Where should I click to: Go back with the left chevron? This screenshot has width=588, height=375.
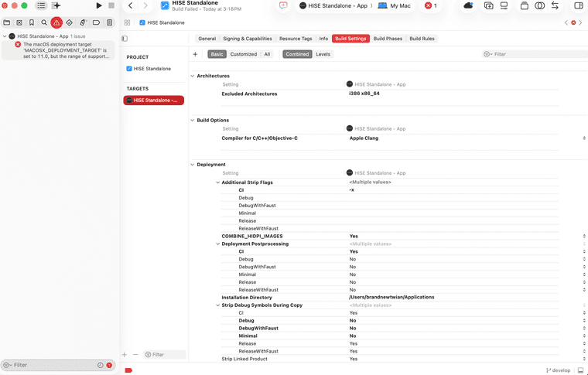coord(131,5)
